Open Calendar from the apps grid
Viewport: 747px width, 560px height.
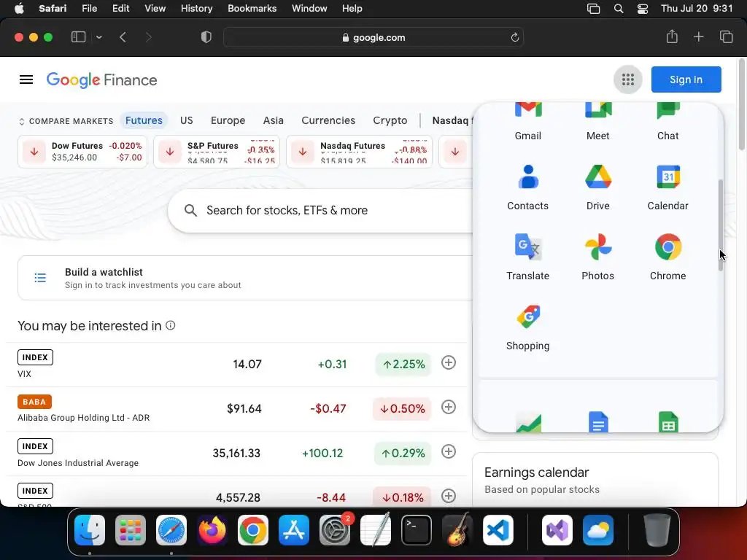[x=668, y=187]
